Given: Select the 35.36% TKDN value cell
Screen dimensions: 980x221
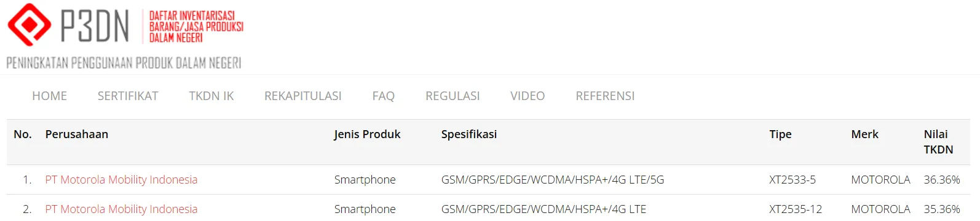Looking at the screenshot, I should point(942,209).
